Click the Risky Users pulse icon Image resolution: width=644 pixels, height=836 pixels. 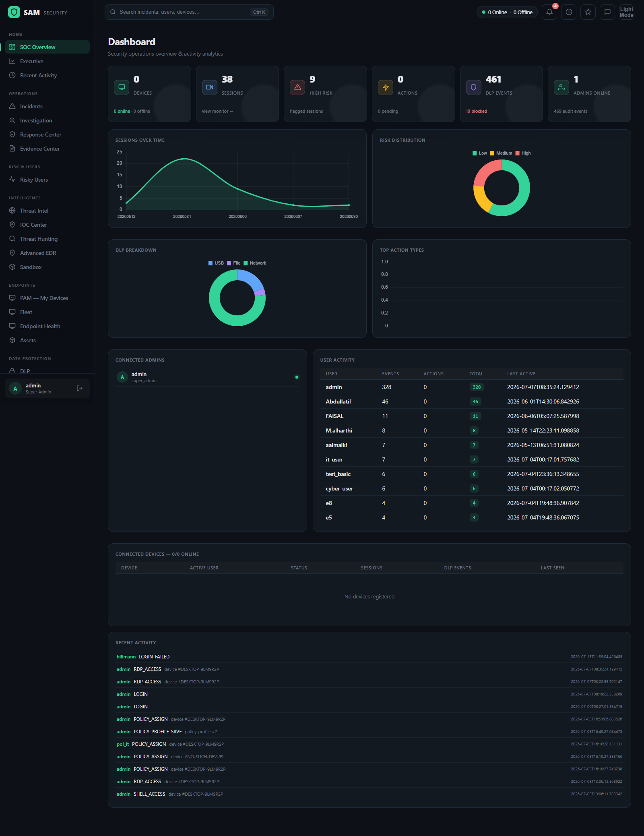(12, 180)
